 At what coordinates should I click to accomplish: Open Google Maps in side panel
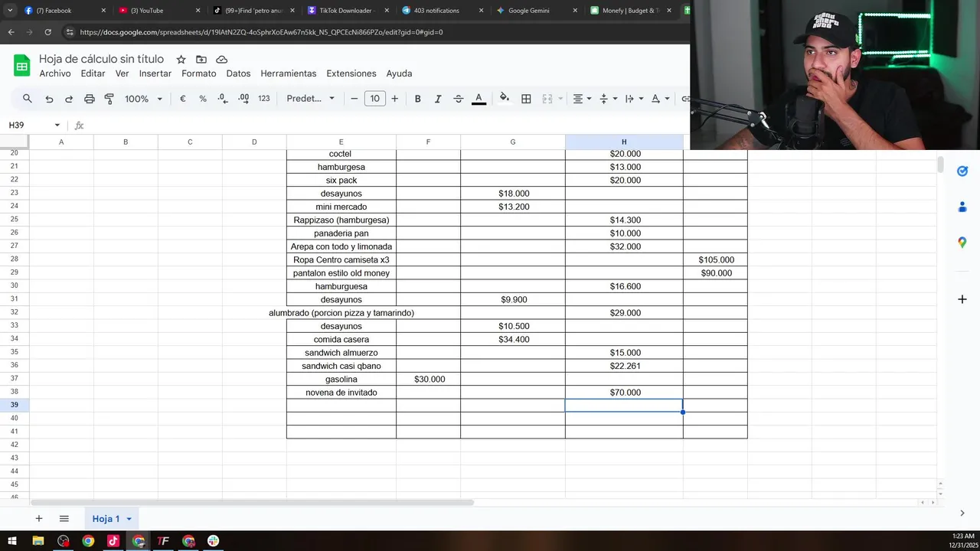tap(962, 243)
